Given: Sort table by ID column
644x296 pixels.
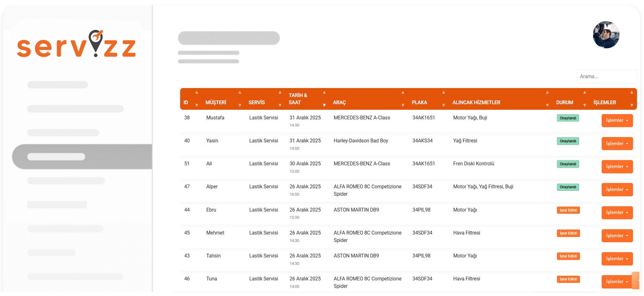Looking at the screenshot, I should (186, 102).
